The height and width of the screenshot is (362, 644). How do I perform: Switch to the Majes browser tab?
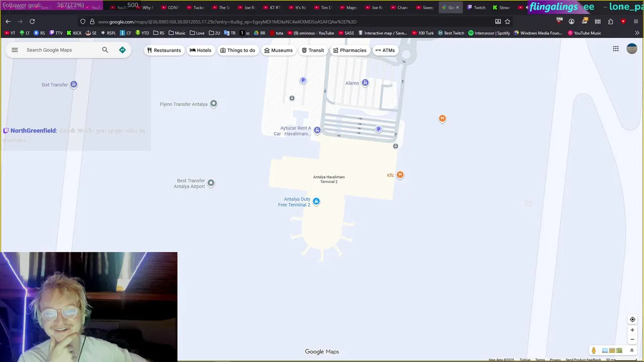click(349, 8)
